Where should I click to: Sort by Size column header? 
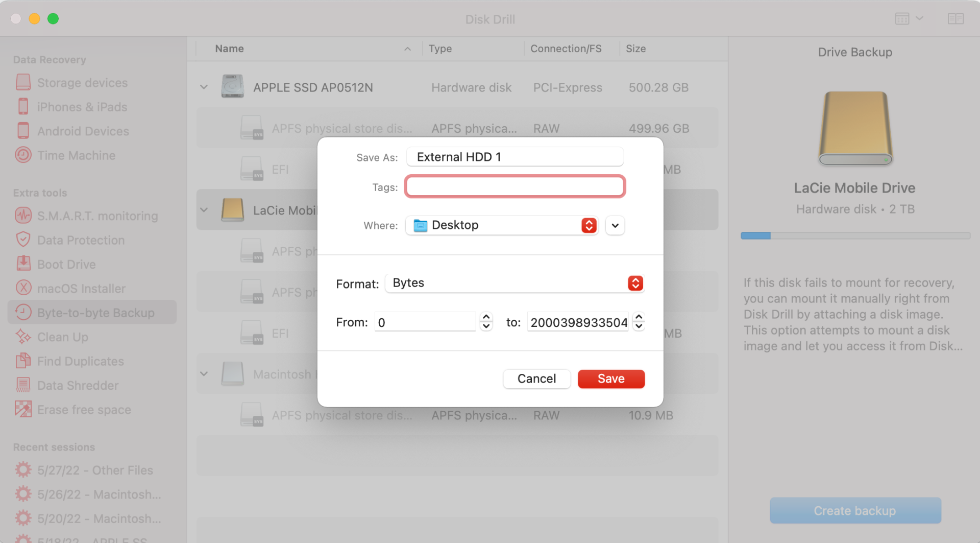[635, 49]
